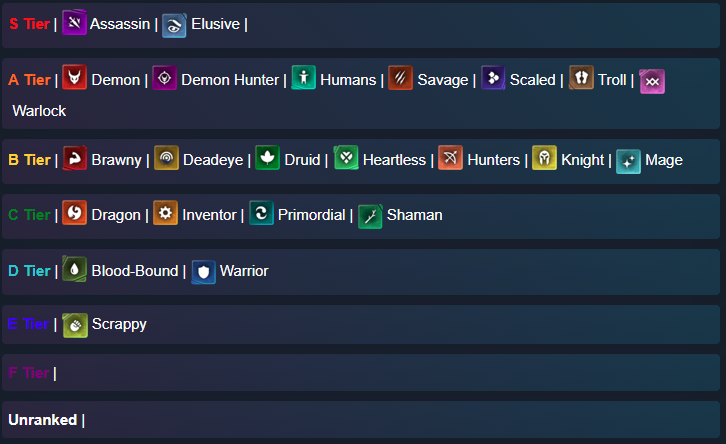Click the red Demon alliance icon

click(x=75, y=79)
